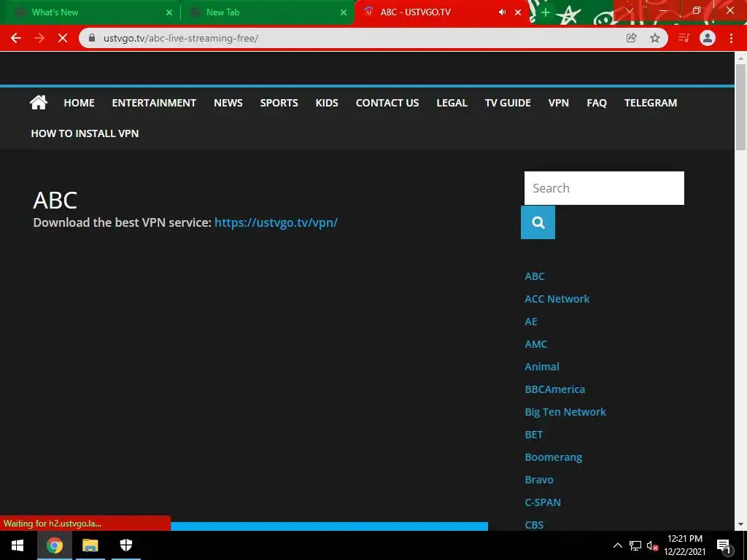This screenshot has height=560, width=747.
Task: Click the site home icon
Action: click(39, 102)
